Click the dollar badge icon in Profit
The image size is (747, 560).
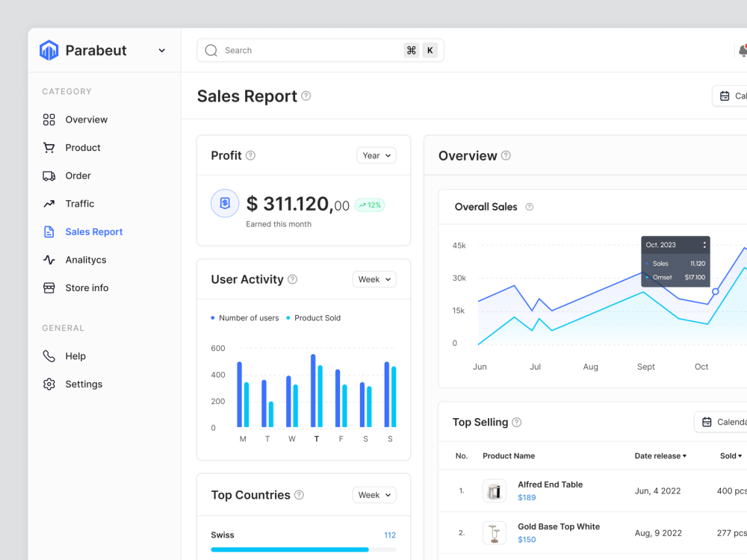click(x=225, y=203)
